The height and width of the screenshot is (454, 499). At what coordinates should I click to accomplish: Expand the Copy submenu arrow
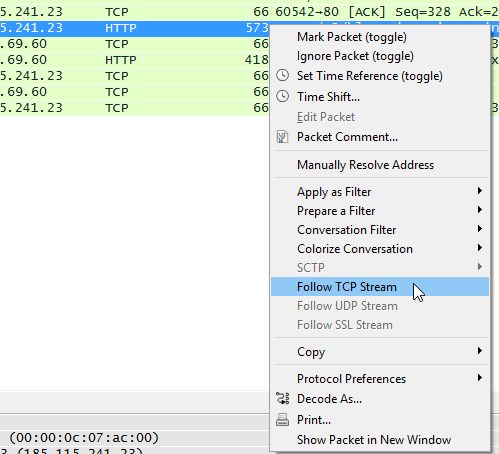(479, 351)
